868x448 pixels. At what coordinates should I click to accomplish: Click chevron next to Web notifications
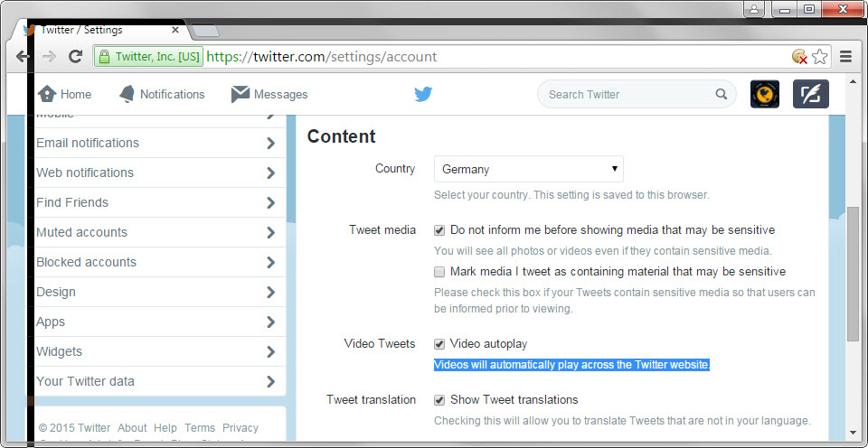(270, 173)
